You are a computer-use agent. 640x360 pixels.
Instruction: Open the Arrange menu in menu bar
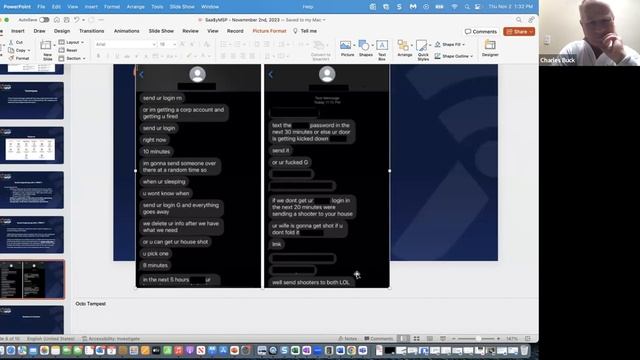(136, 7)
